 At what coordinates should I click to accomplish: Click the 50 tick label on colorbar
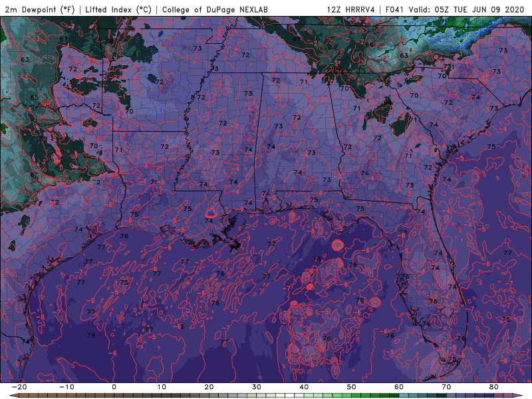coord(352,387)
